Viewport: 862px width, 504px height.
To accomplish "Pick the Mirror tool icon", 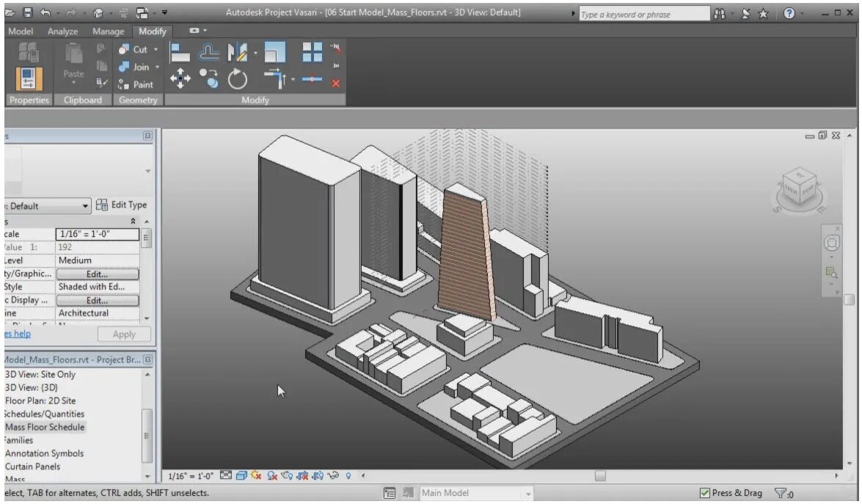I will (x=237, y=53).
